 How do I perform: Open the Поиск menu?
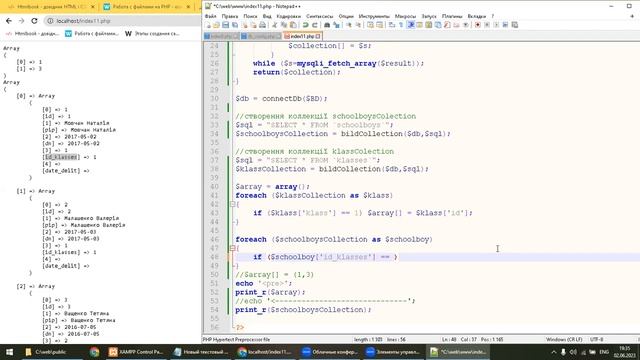coord(250,16)
